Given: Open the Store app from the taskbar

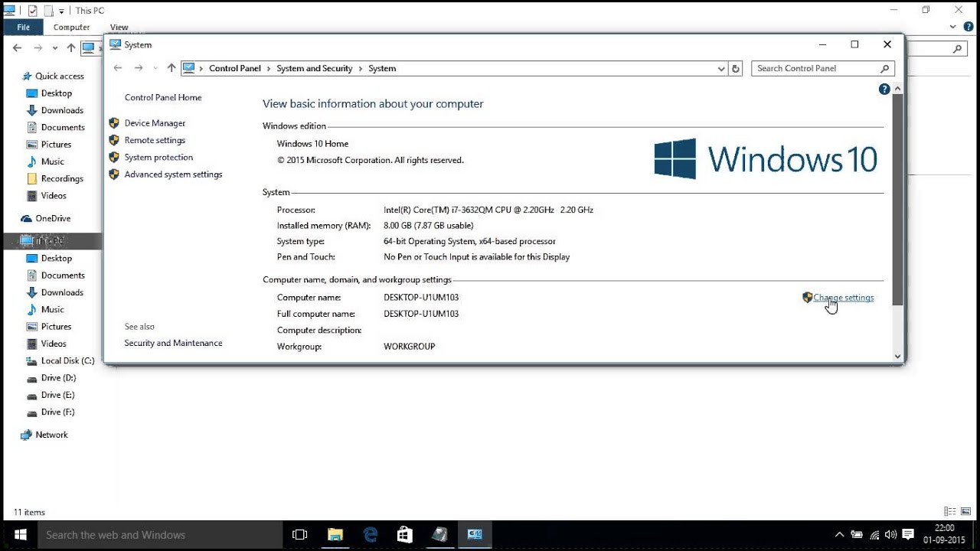Looking at the screenshot, I should click(405, 535).
